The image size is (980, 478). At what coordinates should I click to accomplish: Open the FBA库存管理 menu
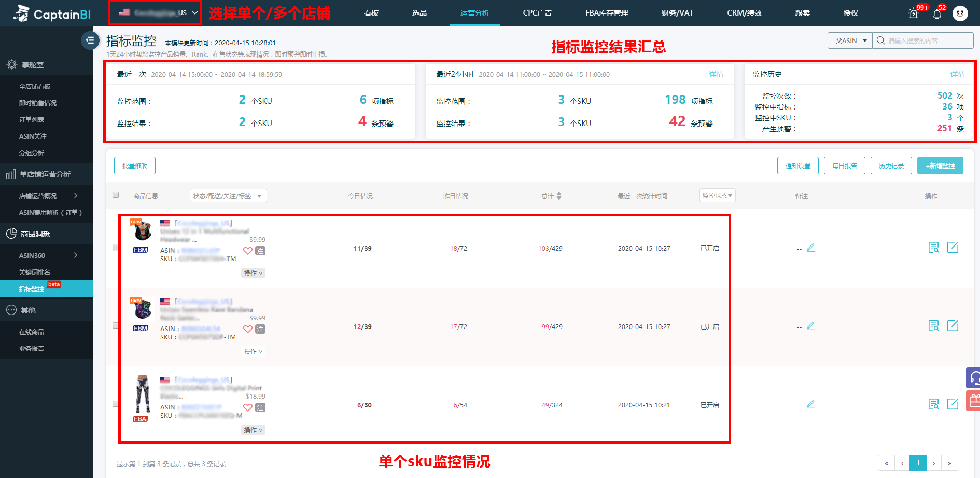point(607,13)
